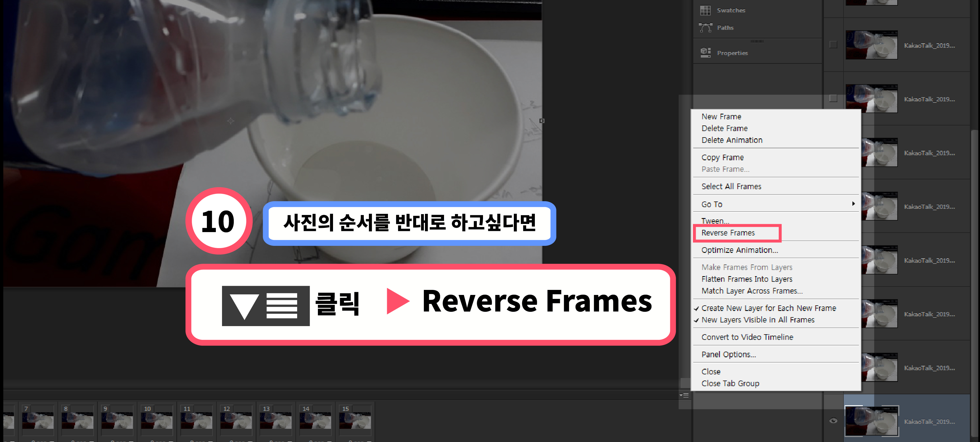Select Optimize Animation menu entry
The image size is (980, 442).
click(739, 250)
